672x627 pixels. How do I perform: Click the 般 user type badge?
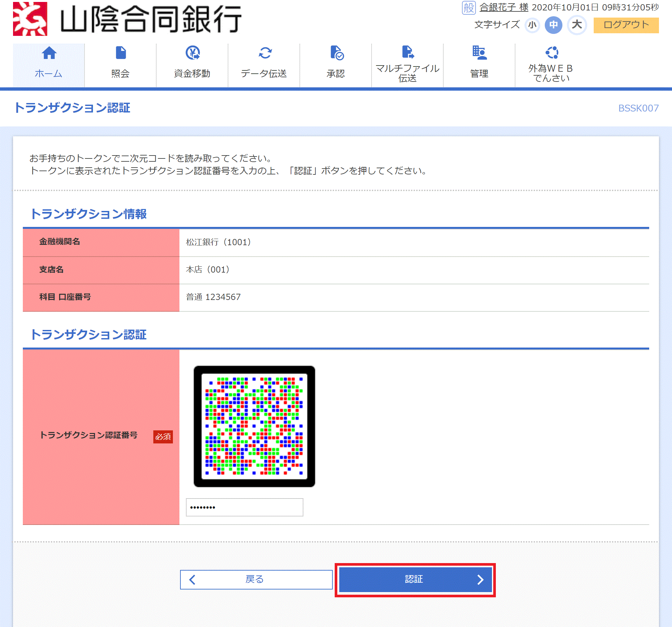(468, 7)
